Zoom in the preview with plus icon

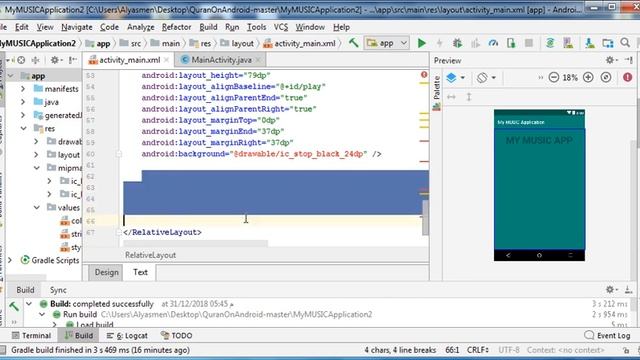pos(588,77)
